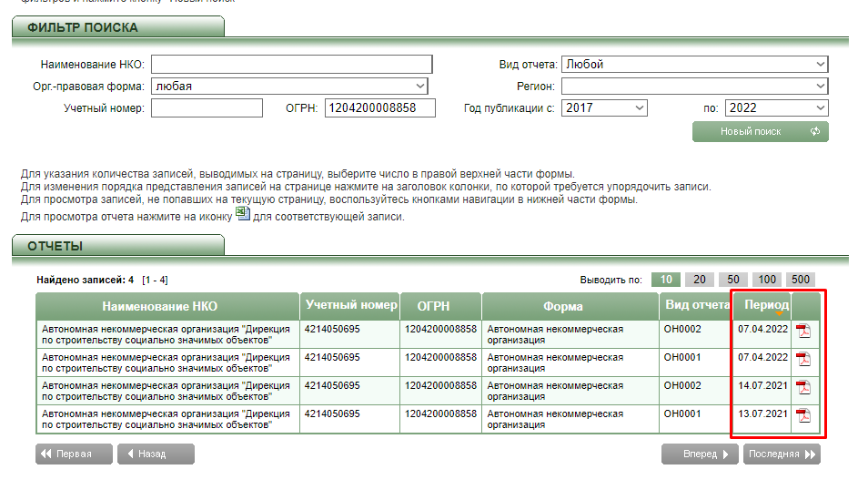The image size is (868, 490).
Task: Select the ОТЧЕТЫ tab header
Action: [x=118, y=246]
